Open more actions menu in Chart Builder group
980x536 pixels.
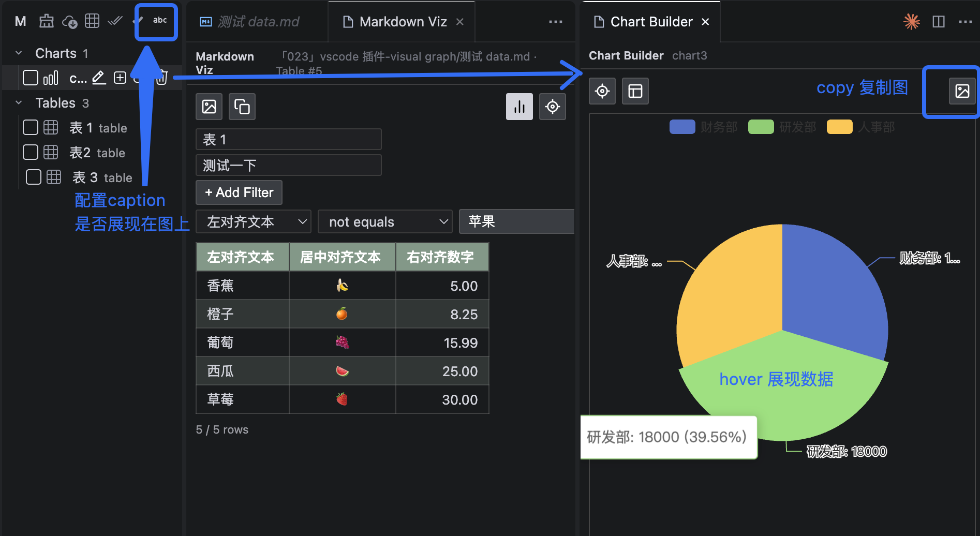pos(966,21)
